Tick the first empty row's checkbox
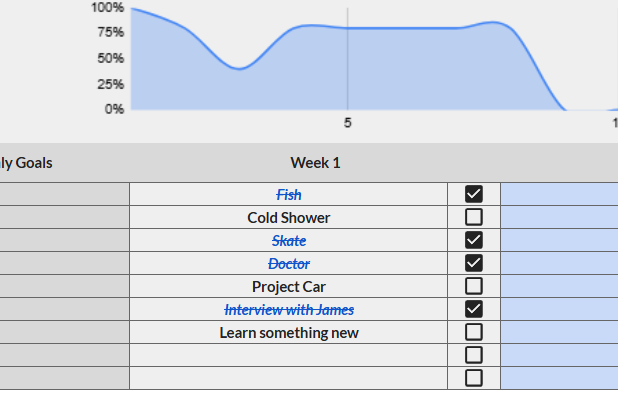 tap(474, 355)
